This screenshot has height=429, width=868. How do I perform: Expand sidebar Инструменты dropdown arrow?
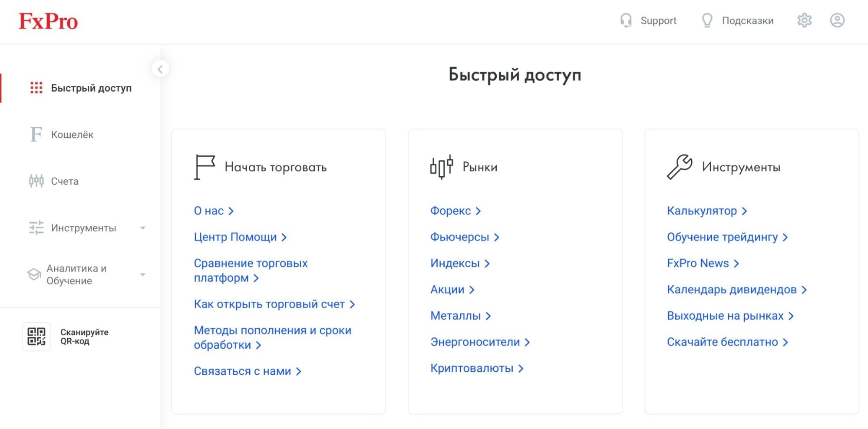point(143,228)
